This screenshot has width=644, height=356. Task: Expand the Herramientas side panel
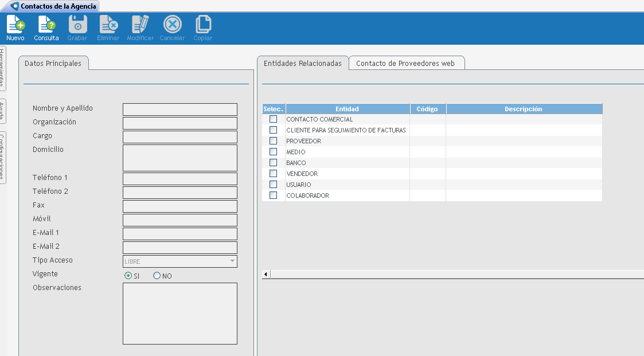click(x=3, y=68)
